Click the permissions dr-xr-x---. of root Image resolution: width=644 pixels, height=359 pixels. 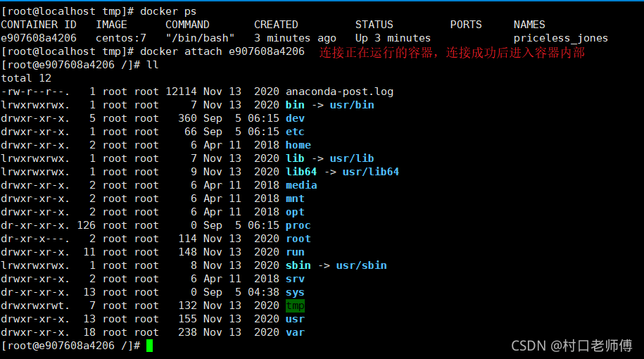point(35,239)
